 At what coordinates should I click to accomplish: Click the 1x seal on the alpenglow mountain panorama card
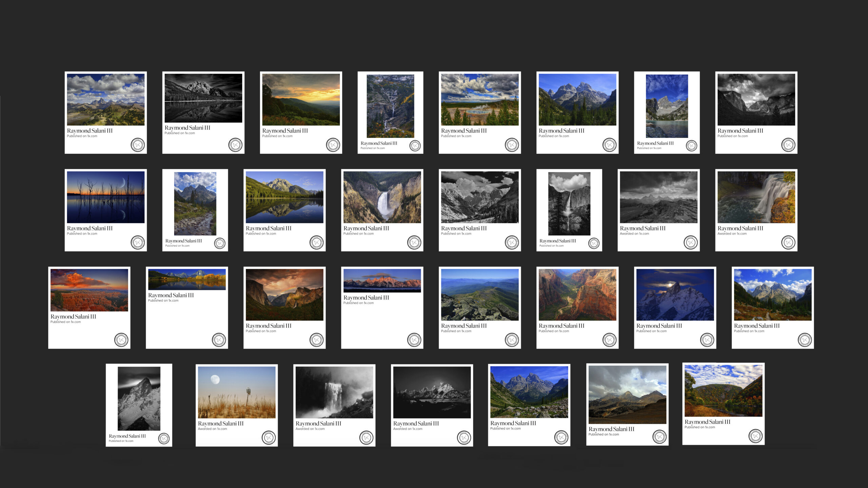414,340
